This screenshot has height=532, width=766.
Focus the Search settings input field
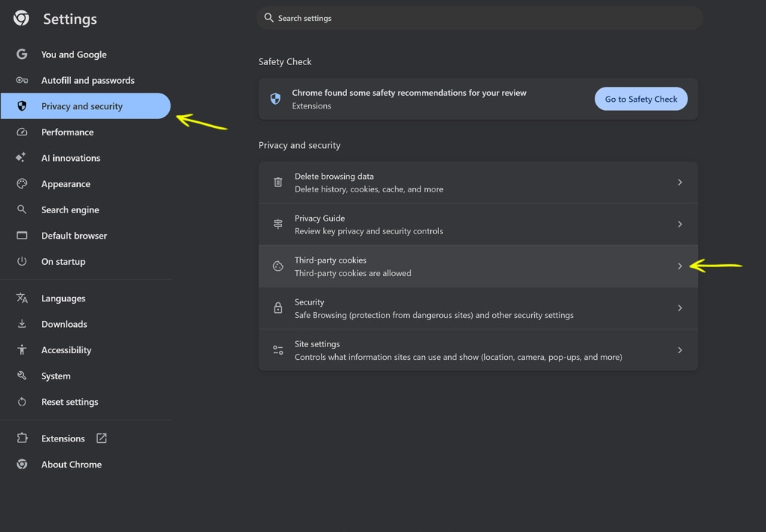pyautogui.click(x=479, y=18)
